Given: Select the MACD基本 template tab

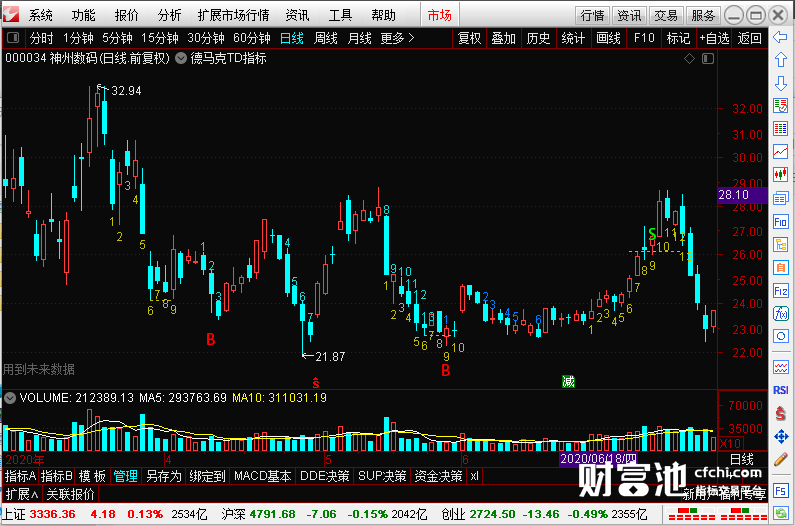Looking at the screenshot, I should click(263, 476).
